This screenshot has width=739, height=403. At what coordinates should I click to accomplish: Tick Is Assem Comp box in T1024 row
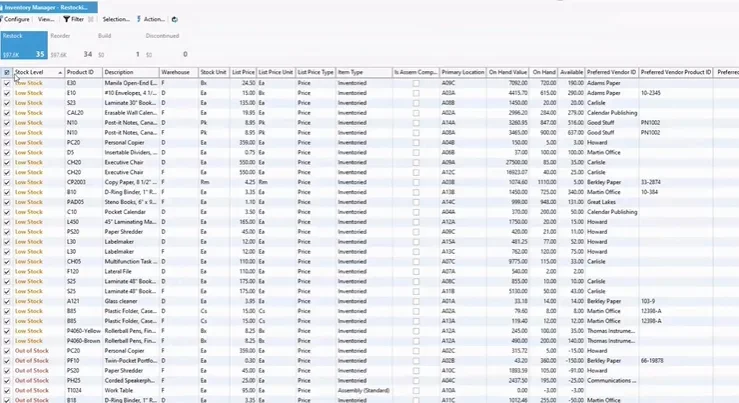(x=416, y=391)
